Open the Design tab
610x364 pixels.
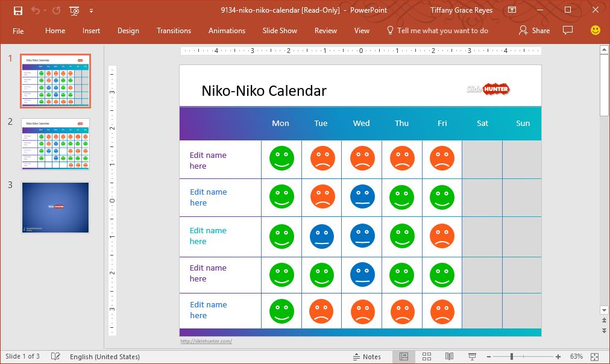tap(128, 31)
